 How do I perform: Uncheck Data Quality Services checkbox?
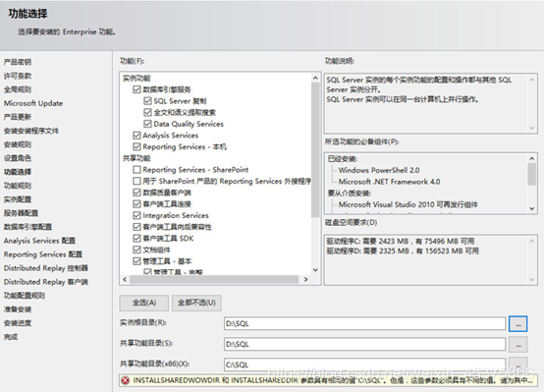tap(147, 124)
